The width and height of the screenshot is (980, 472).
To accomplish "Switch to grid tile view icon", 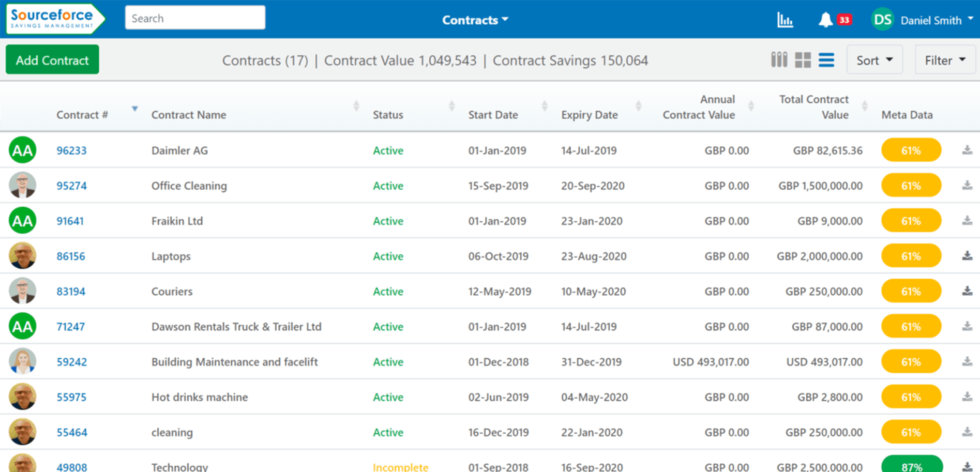I will (803, 60).
